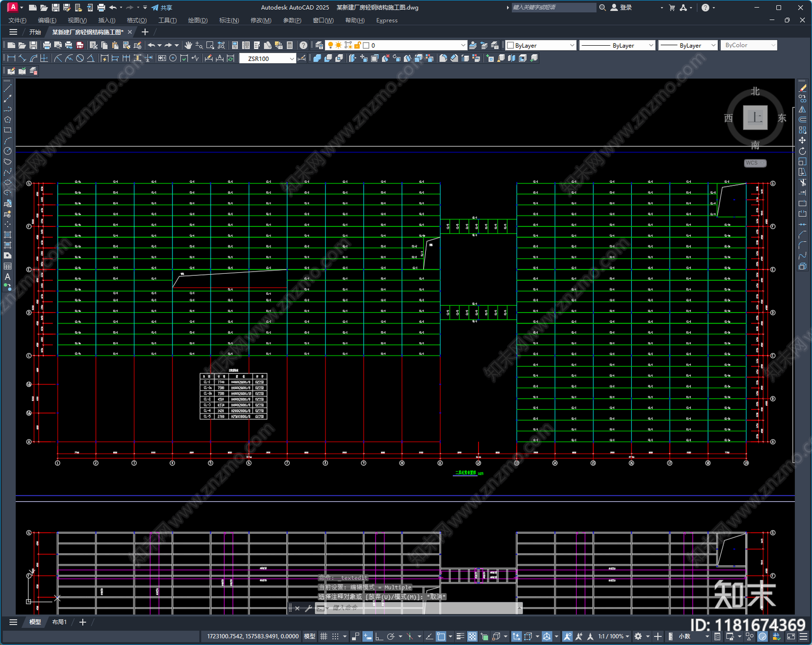Click the 共享 share button
The image size is (812, 645).
coord(162,8)
